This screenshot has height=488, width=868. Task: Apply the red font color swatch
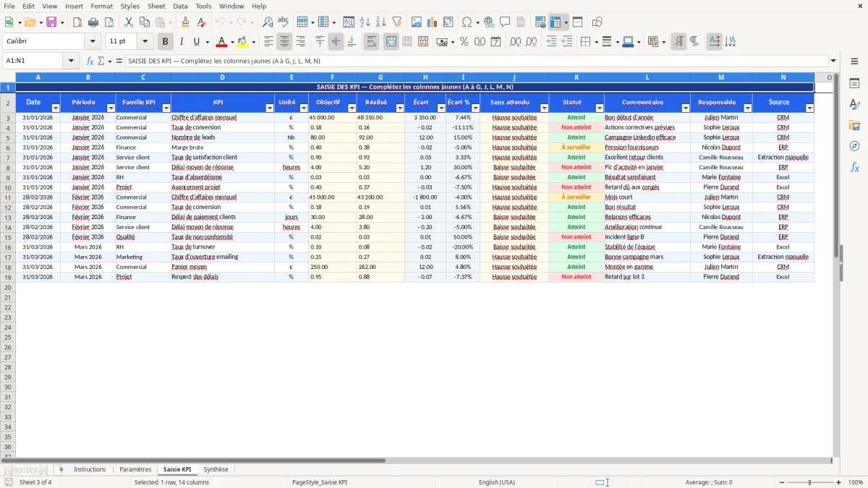221,42
